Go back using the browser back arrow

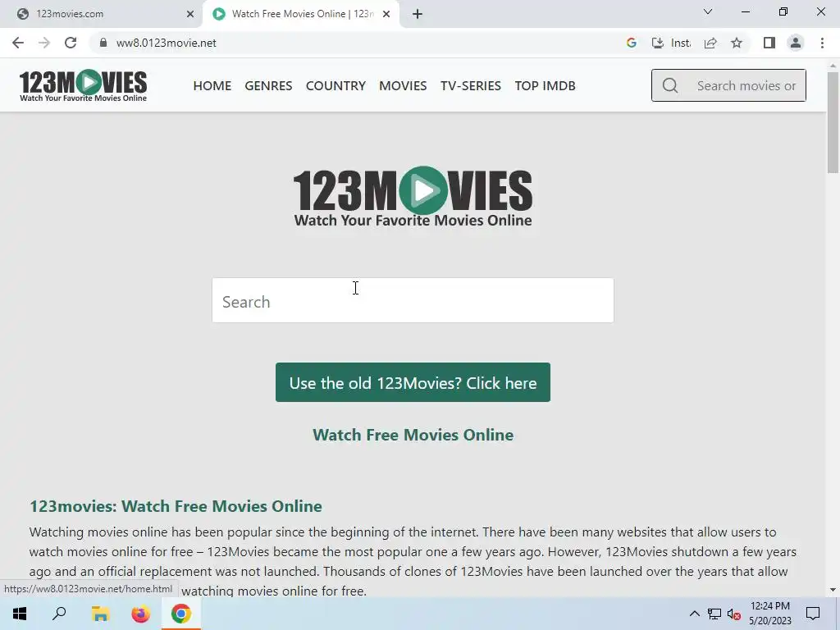coord(18,43)
